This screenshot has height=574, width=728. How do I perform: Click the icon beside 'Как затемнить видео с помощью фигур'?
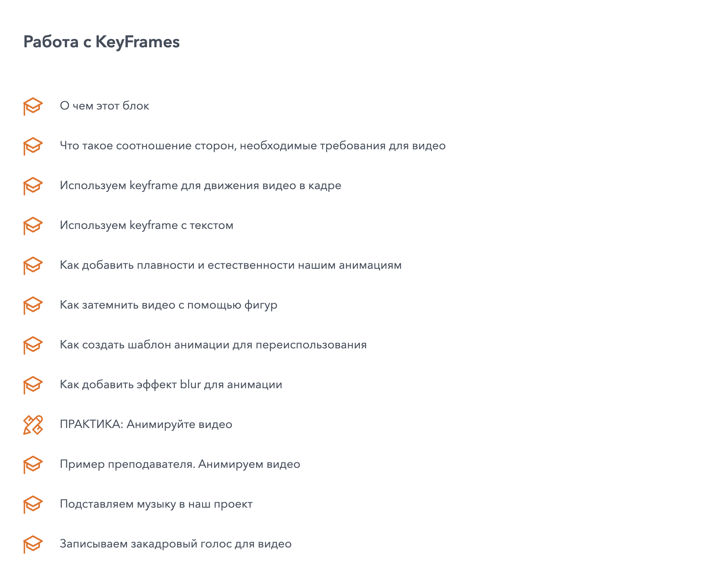tap(33, 305)
